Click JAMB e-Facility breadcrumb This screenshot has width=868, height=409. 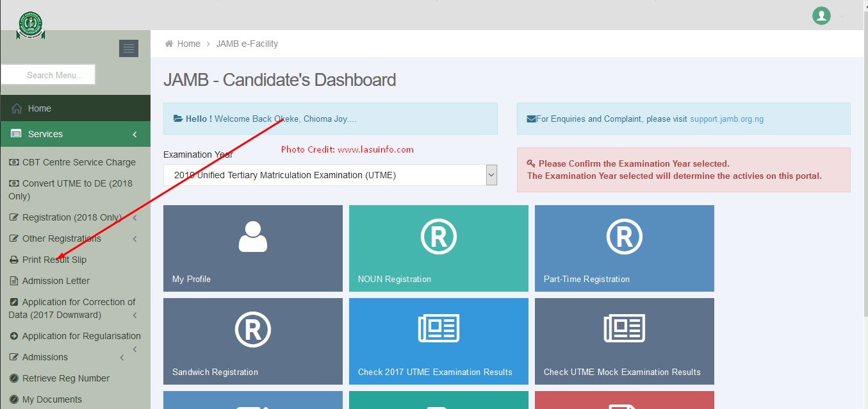pyautogui.click(x=247, y=44)
